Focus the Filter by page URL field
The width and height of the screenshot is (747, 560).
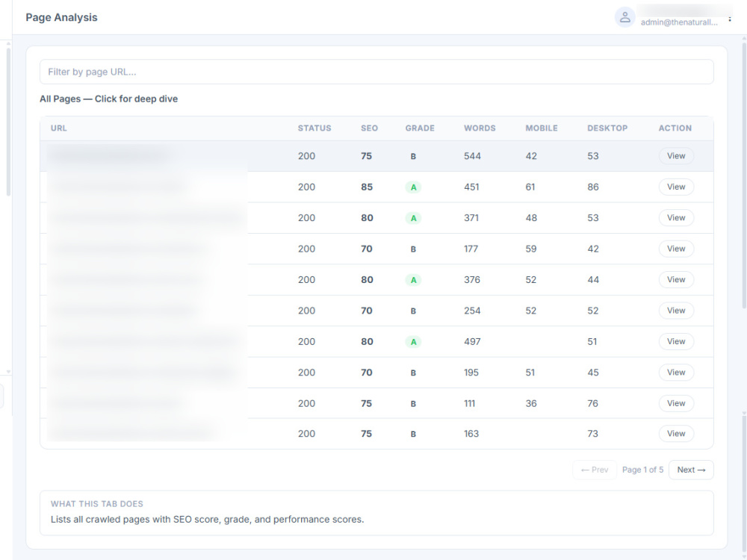[376, 72]
